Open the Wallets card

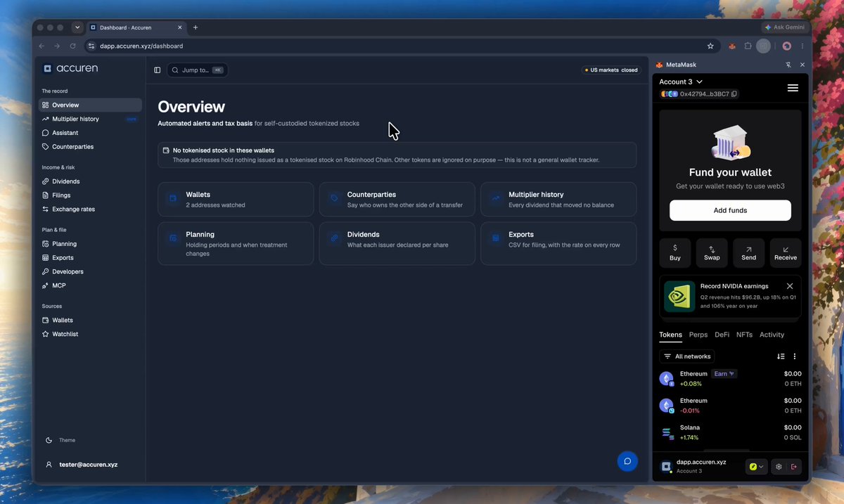coord(236,200)
